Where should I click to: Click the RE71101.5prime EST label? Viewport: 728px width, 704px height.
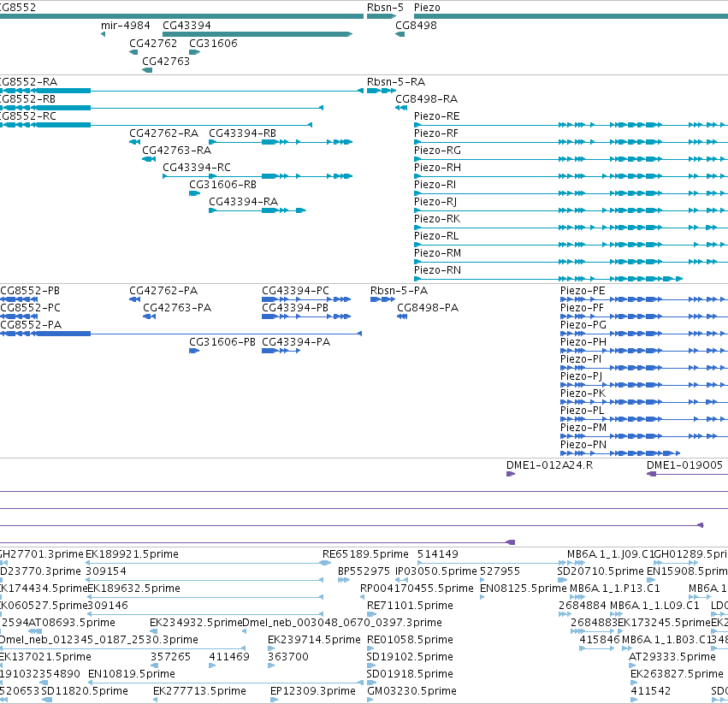point(410,606)
